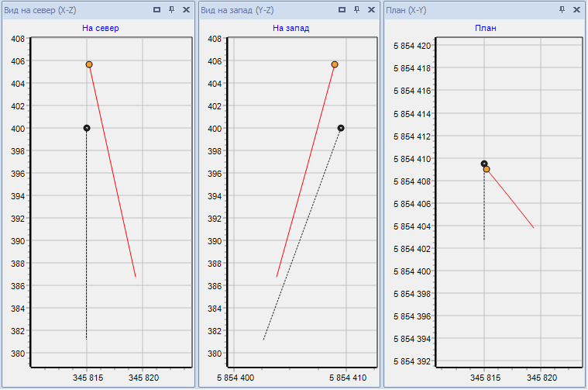Pick the orange point in the План chart

click(x=487, y=169)
